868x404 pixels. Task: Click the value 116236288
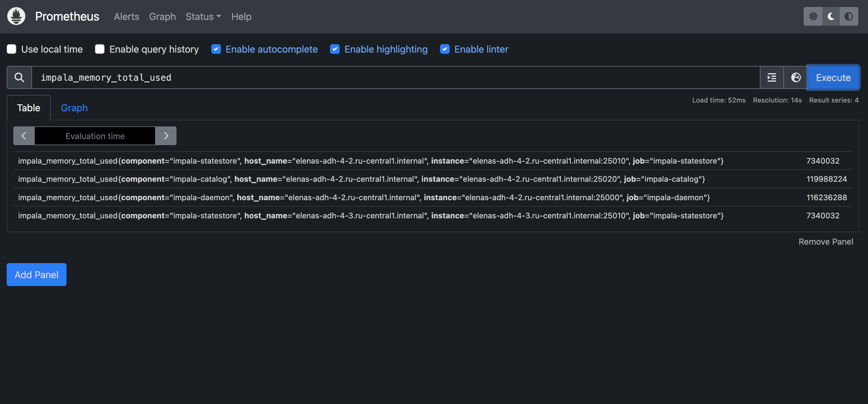[826, 197]
